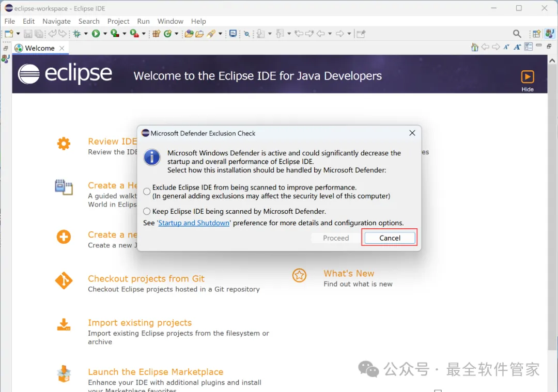Click Checkout projects from Git link
This screenshot has width=558, height=392.
click(x=146, y=278)
